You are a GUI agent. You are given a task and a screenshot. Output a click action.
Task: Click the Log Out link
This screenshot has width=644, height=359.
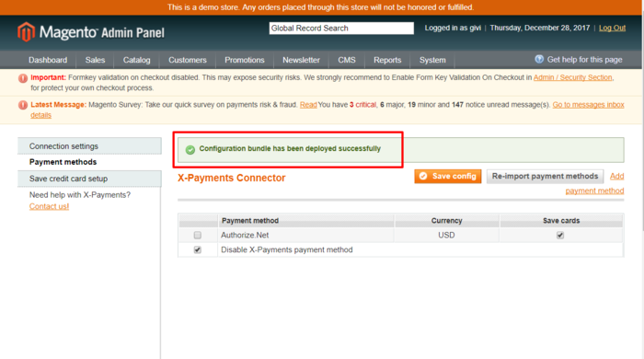(x=612, y=28)
